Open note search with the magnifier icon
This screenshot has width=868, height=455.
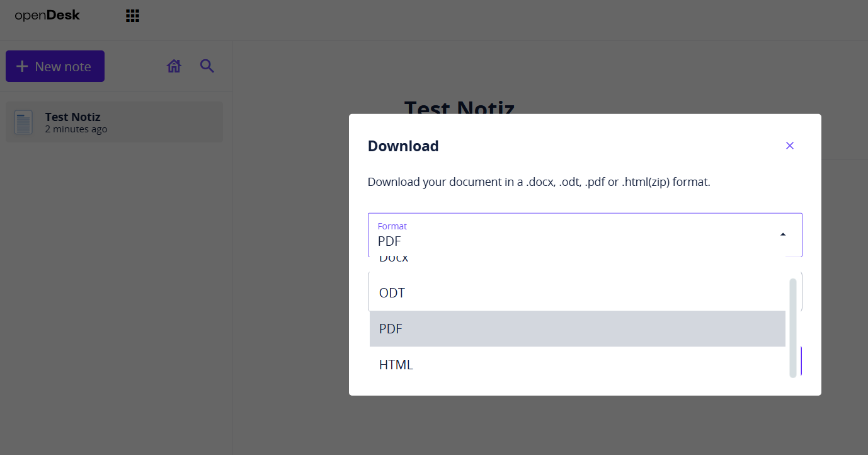point(207,66)
